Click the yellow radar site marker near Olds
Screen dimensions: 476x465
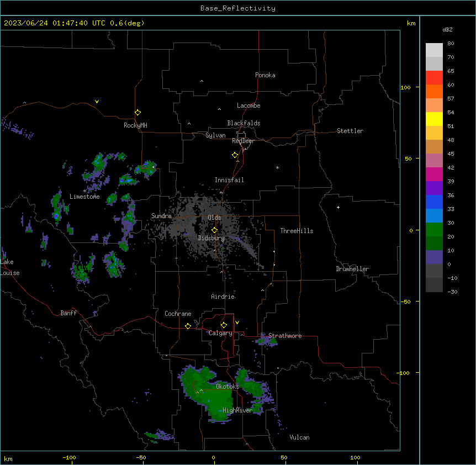[x=215, y=230]
